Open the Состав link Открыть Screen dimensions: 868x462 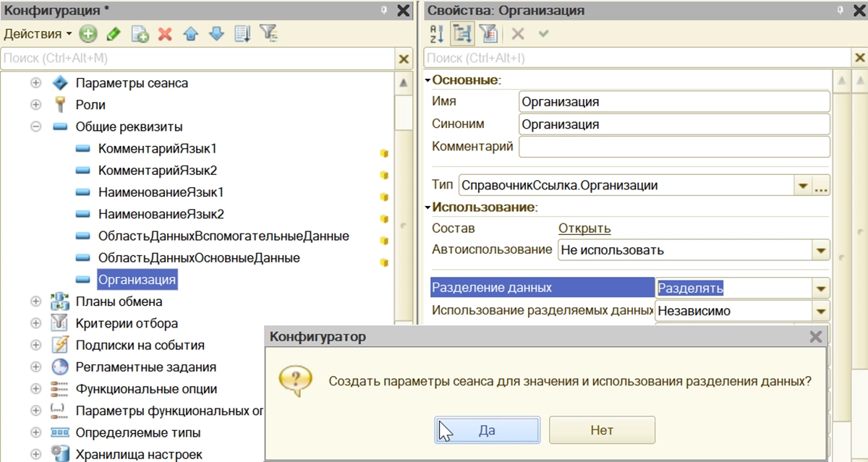click(x=584, y=228)
